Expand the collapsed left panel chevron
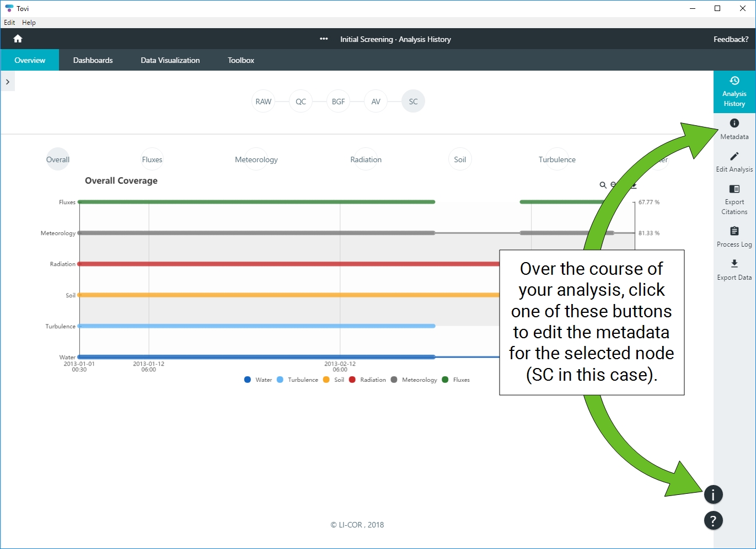 pyautogui.click(x=8, y=81)
